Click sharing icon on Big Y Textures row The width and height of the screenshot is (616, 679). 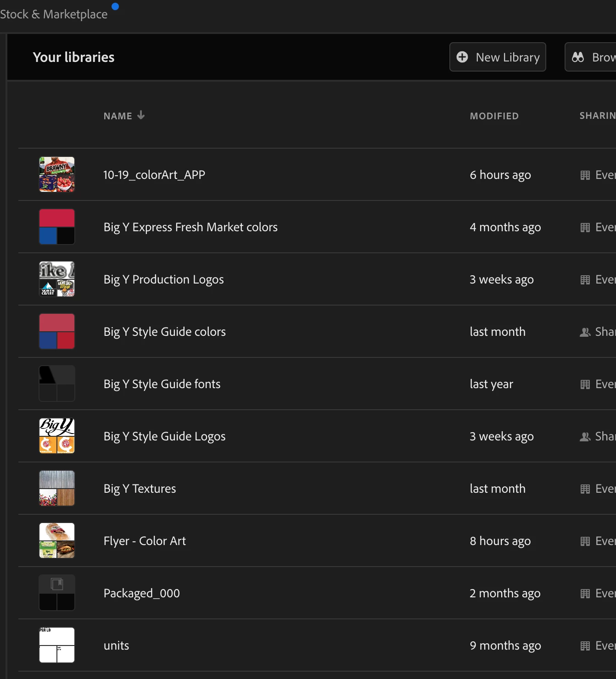(585, 489)
